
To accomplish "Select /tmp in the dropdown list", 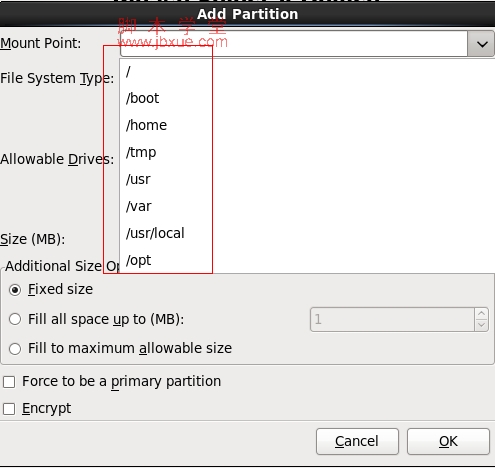I will tap(307, 152).
